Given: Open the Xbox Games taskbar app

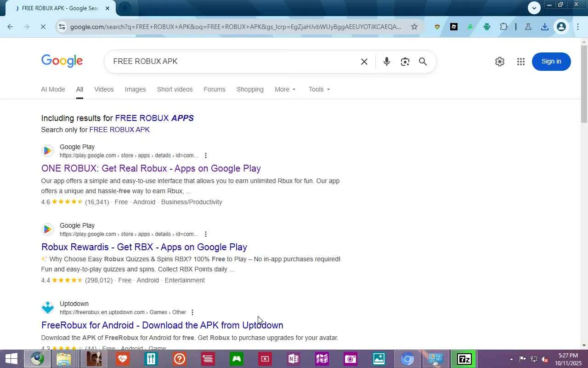Looking at the screenshot, I should point(237,359).
